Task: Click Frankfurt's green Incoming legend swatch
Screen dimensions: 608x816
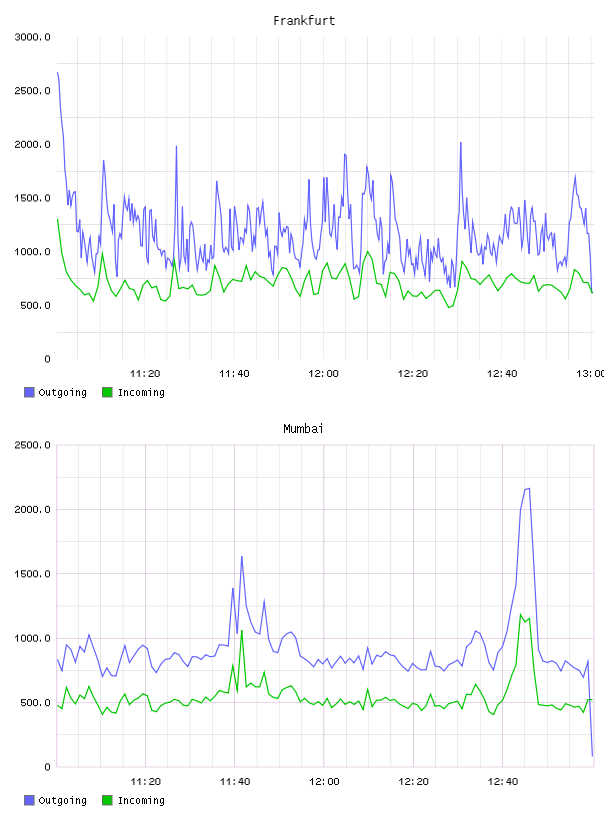Action: coord(107,392)
